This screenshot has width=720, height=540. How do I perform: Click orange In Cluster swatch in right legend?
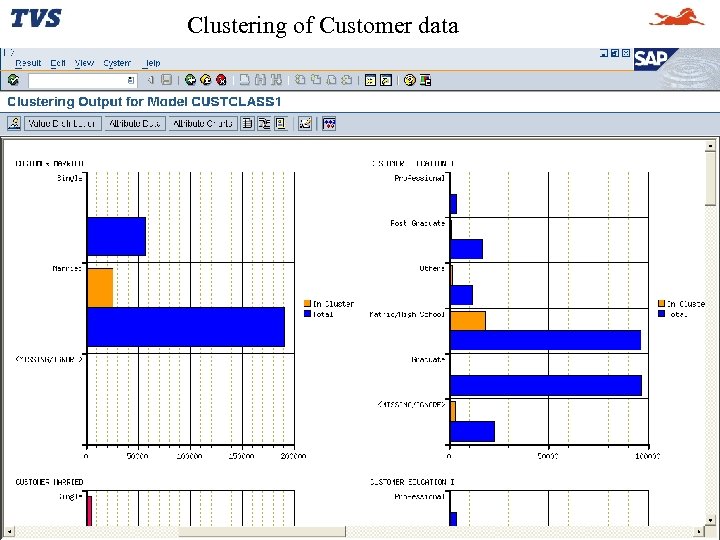click(661, 304)
